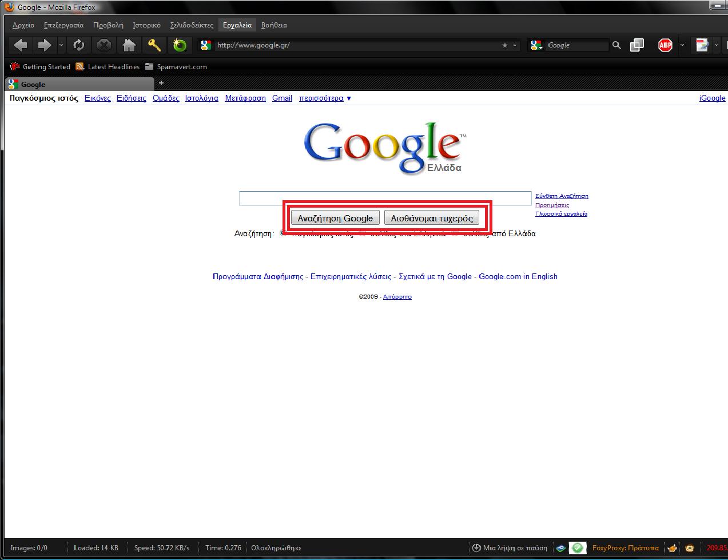This screenshot has width=728, height=560.
Task: Open the Προβολή menu
Action: tap(108, 25)
